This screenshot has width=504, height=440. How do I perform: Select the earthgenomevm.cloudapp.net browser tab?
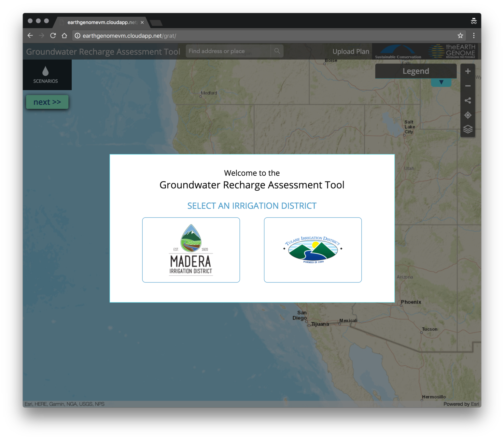(102, 22)
